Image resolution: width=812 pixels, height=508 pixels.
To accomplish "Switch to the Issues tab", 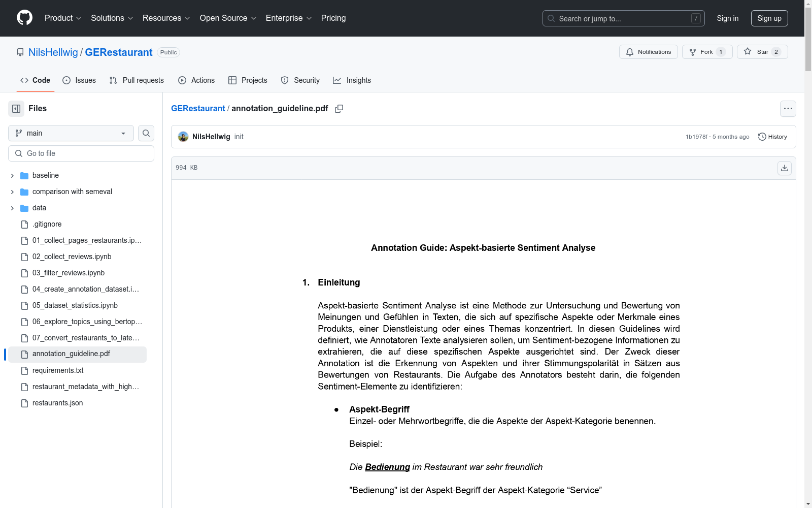I will point(79,80).
